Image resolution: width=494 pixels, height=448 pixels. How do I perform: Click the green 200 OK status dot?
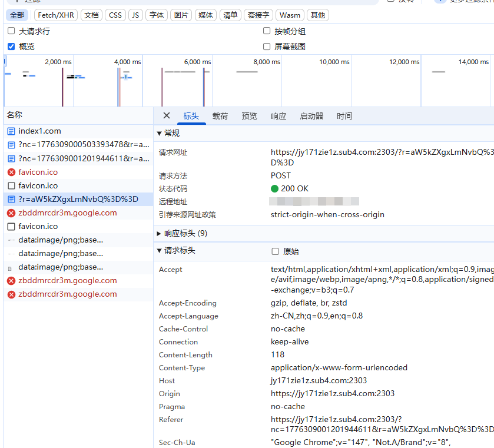click(274, 189)
